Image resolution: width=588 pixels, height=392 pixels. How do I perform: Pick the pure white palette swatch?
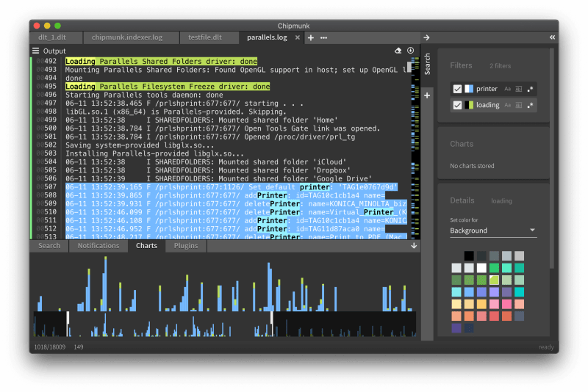[481, 268]
